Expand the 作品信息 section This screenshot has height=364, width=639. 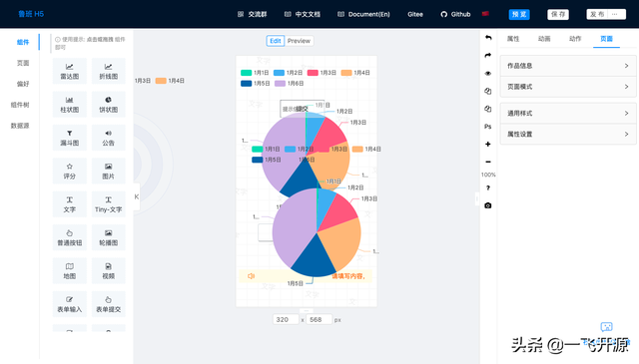click(x=568, y=66)
